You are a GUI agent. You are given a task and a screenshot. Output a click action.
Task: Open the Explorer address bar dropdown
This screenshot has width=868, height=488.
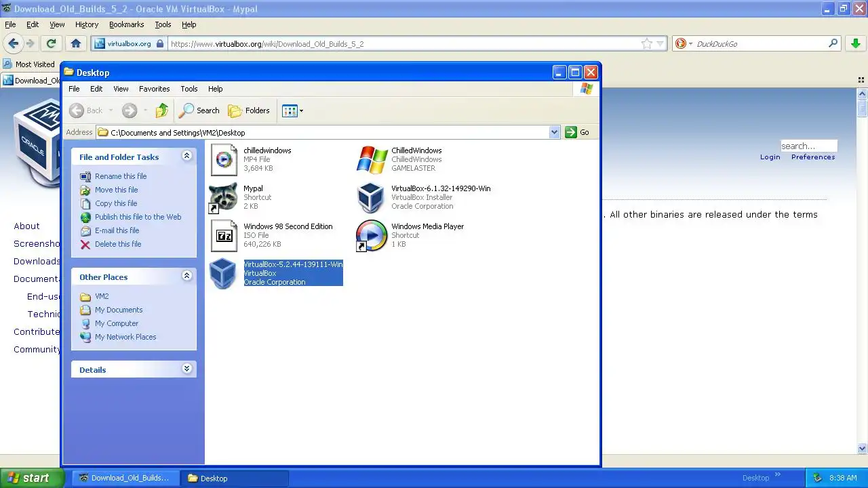pos(554,132)
